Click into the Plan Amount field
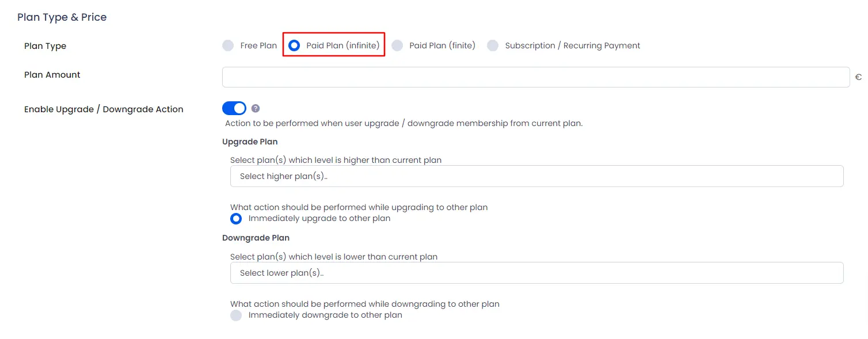The width and height of the screenshot is (868, 339). (x=535, y=77)
